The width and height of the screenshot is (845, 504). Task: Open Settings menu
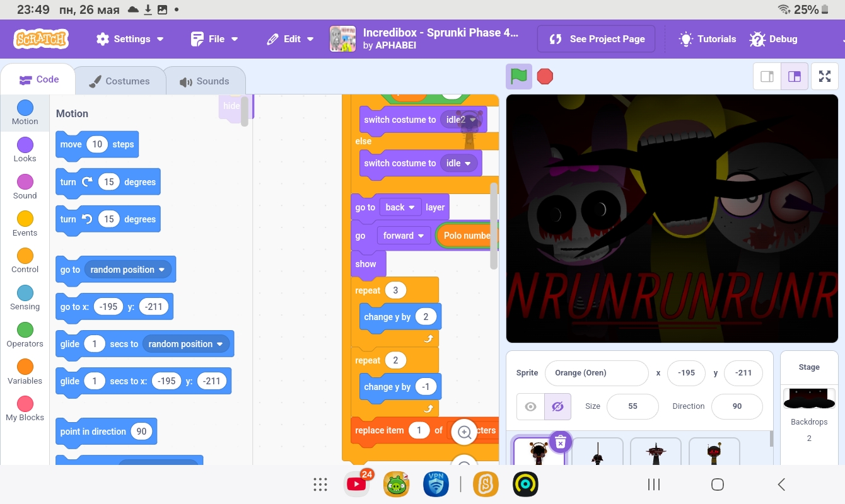pos(130,39)
